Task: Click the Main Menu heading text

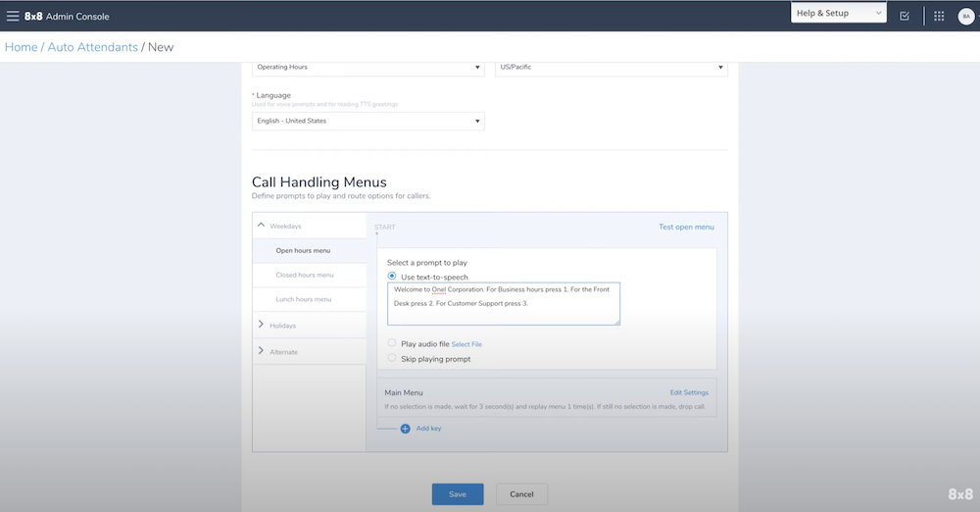Action: tap(404, 392)
